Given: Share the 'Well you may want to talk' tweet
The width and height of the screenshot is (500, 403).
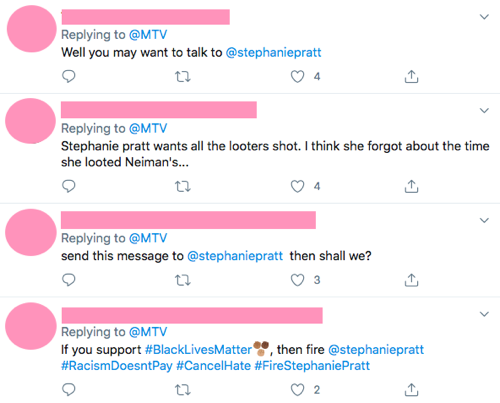Looking at the screenshot, I should click(411, 76).
